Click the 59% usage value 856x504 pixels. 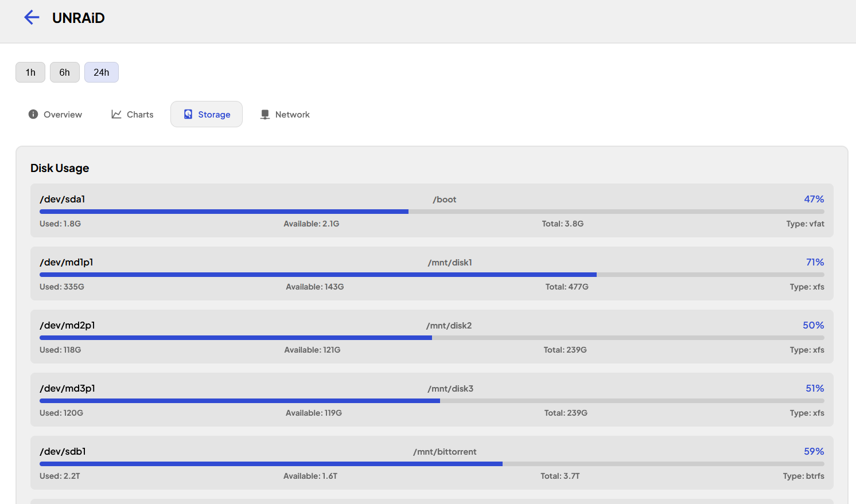[x=814, y=451]
